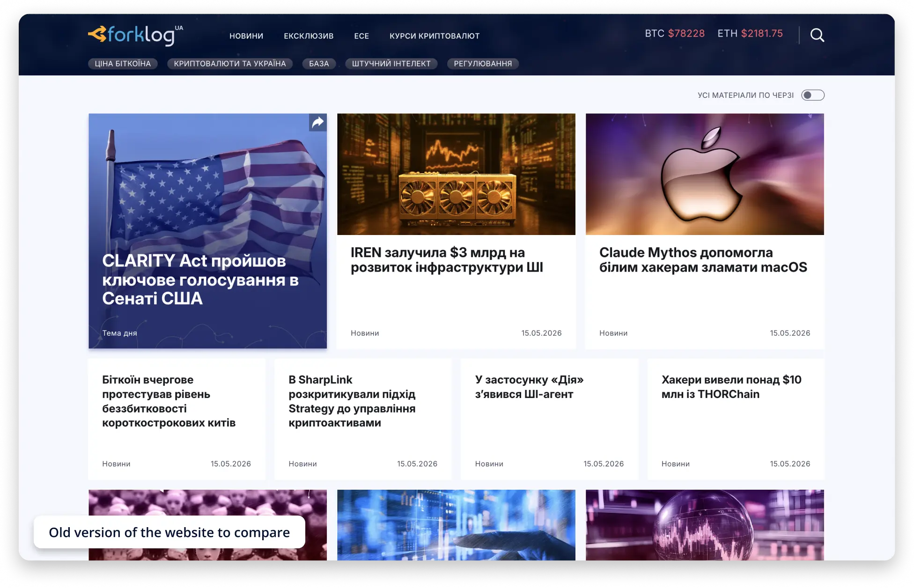Click the purple globe chart image
The width and height of the screenshot is (914, 588).
pyautogui.click(x=705, y=525)
